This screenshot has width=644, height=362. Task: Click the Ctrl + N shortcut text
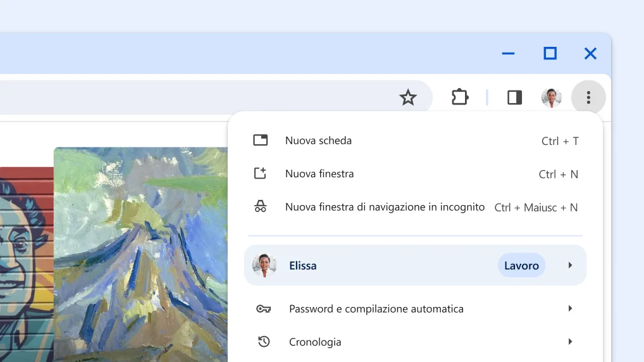(559, 174)
